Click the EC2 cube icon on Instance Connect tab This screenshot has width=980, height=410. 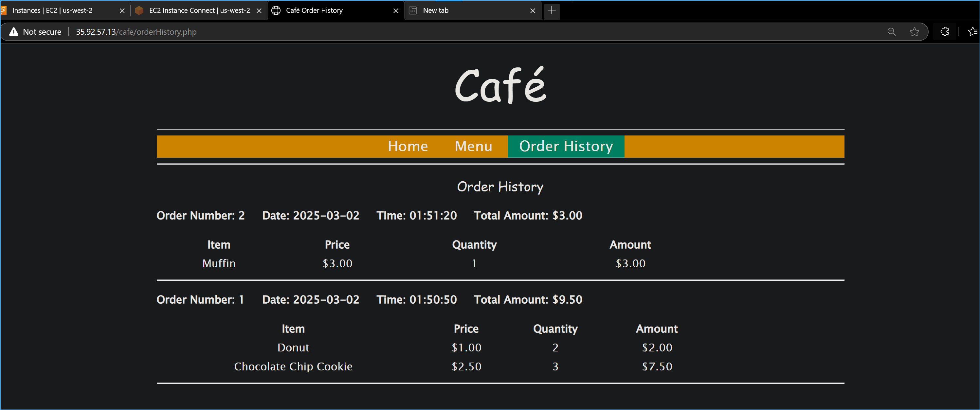click(x=139, y=11)
